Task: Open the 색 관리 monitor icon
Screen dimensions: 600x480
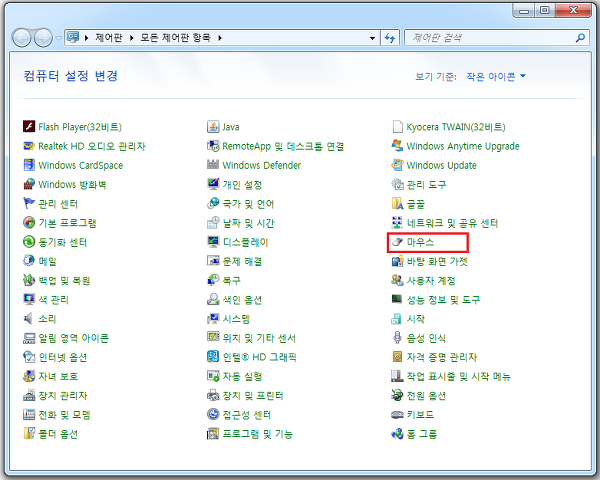Action: pos(29,299)
